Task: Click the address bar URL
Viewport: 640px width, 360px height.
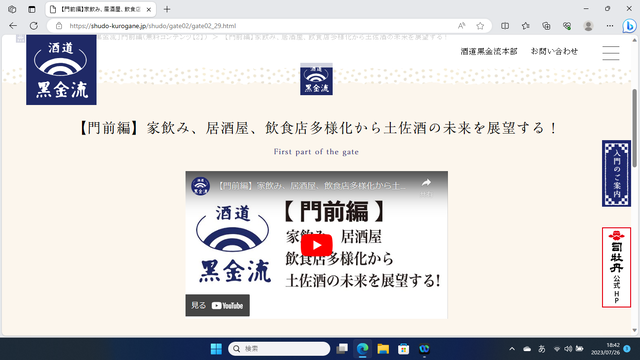Action: pyautogui.click(x=153, y=26)
